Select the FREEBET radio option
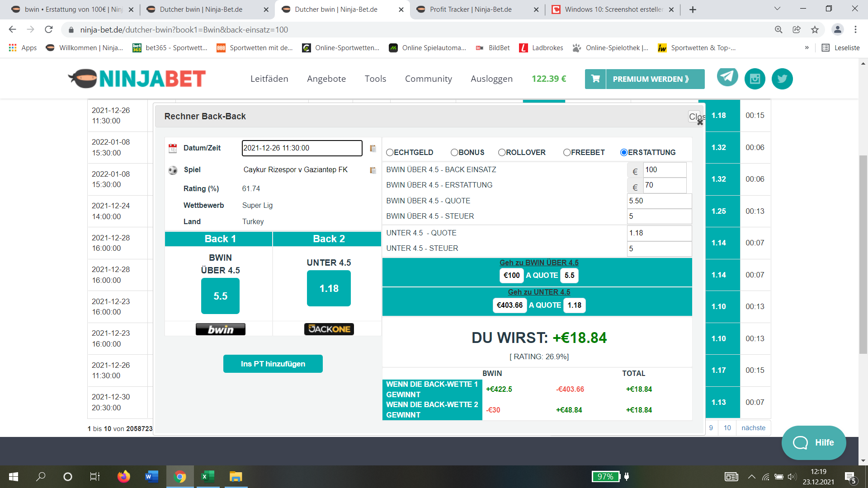 567,153
